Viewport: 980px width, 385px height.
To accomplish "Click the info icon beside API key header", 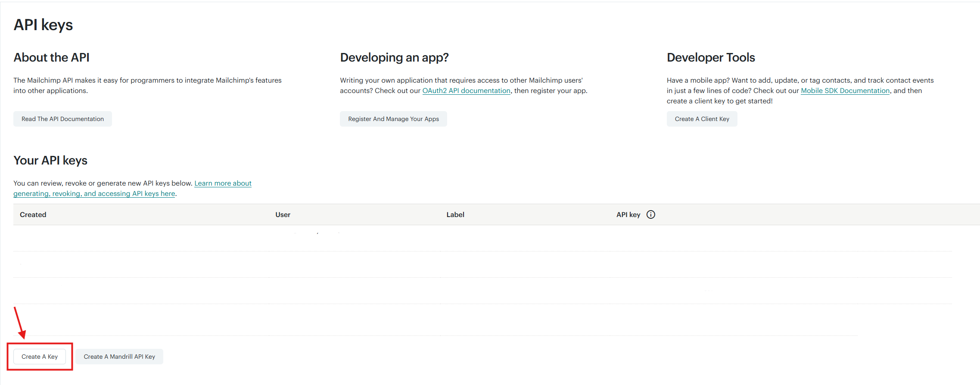I will pos(650,214).
